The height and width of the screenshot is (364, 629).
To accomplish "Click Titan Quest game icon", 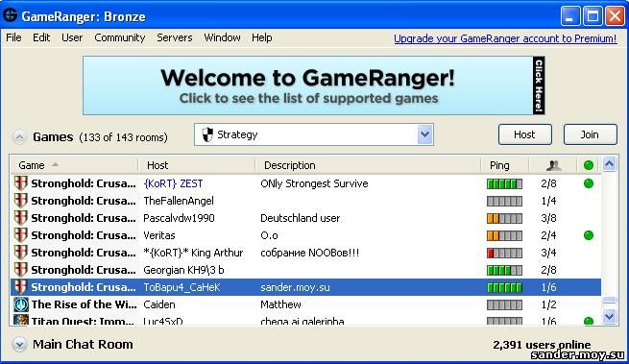I will (21, 320).
